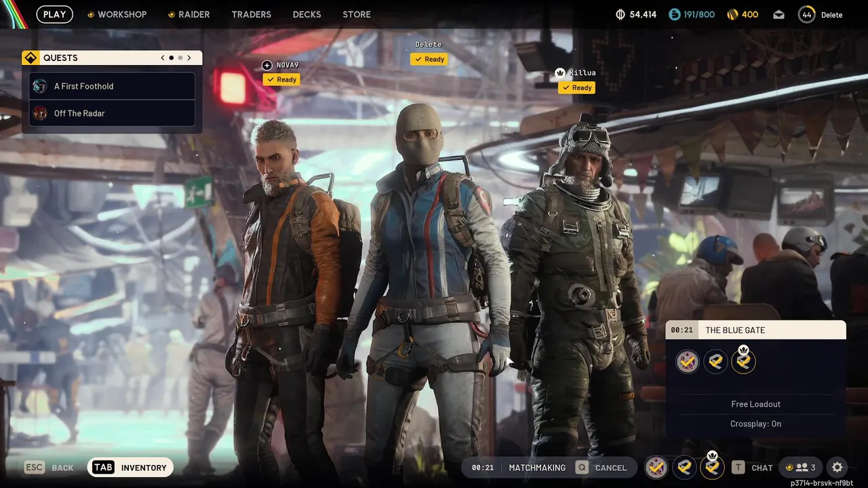Image resolution: width=868 pixels, height=488 pixels.
Task: Click the T key hint icon
Action: (x=738, y=467)
